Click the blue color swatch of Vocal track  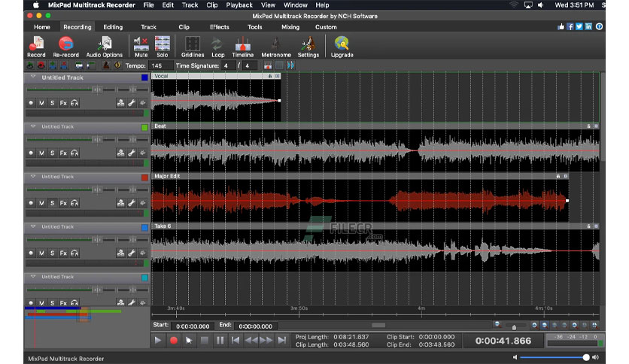144,77
